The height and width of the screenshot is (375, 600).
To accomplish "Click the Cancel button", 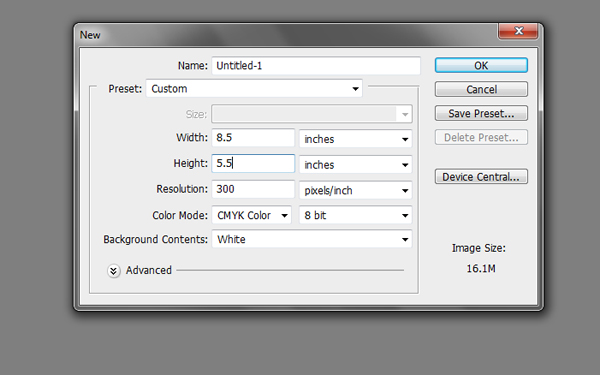I will click(x=481, y=89).
